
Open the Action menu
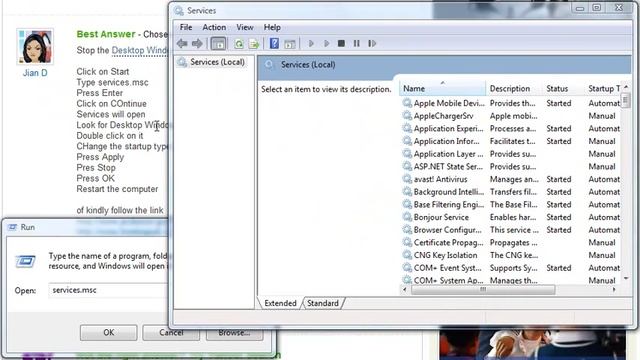(214, 27)
